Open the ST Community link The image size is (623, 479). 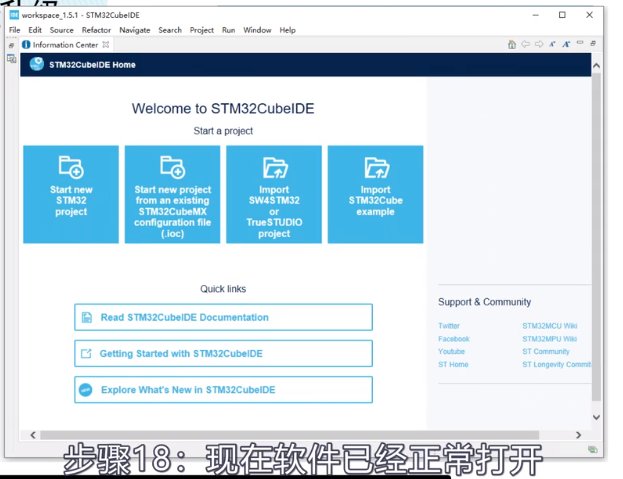pos(546,352)
